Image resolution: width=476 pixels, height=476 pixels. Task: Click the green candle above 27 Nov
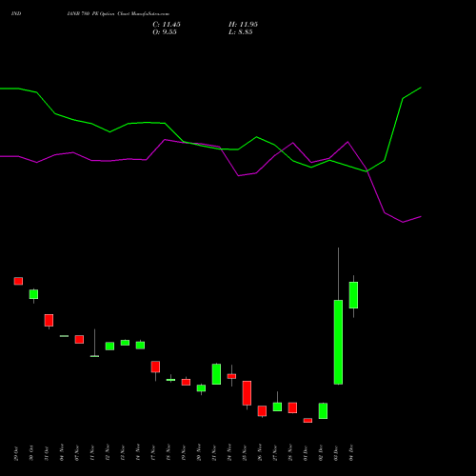pos(277,407)
